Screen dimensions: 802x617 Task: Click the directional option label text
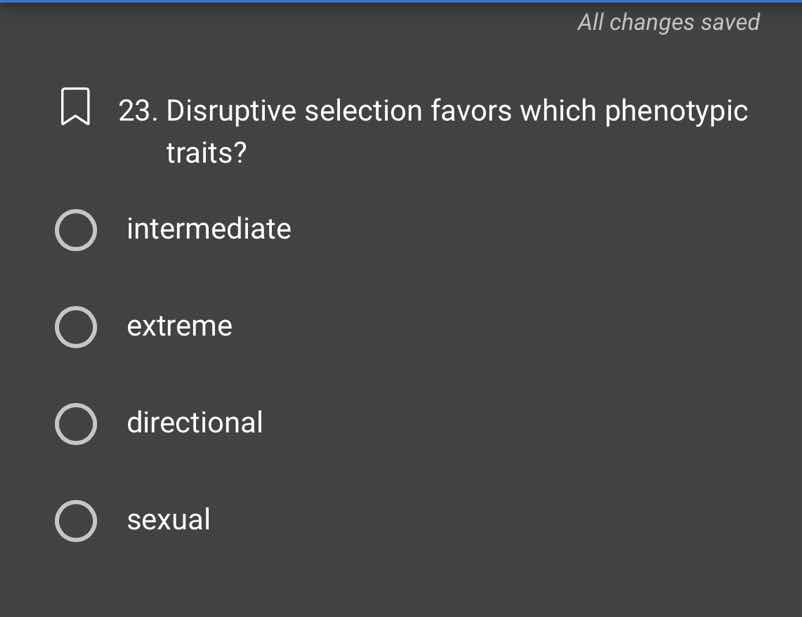[195, 423]
